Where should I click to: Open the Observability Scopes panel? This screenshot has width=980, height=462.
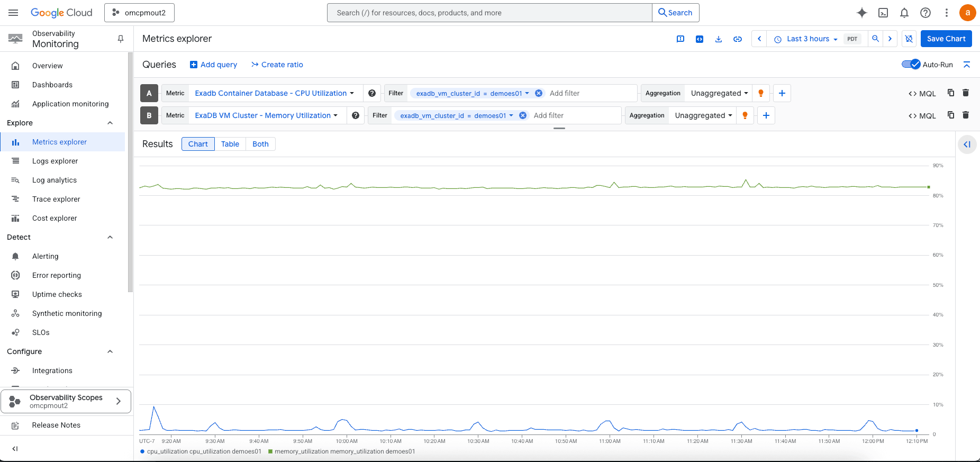(x=66, y=401)
